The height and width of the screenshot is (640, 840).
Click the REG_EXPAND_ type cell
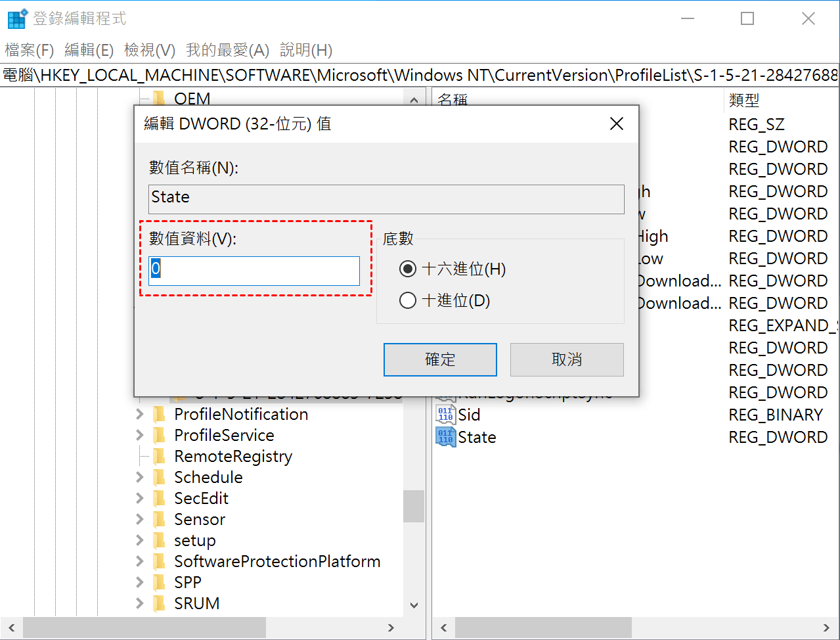(784, 325)
